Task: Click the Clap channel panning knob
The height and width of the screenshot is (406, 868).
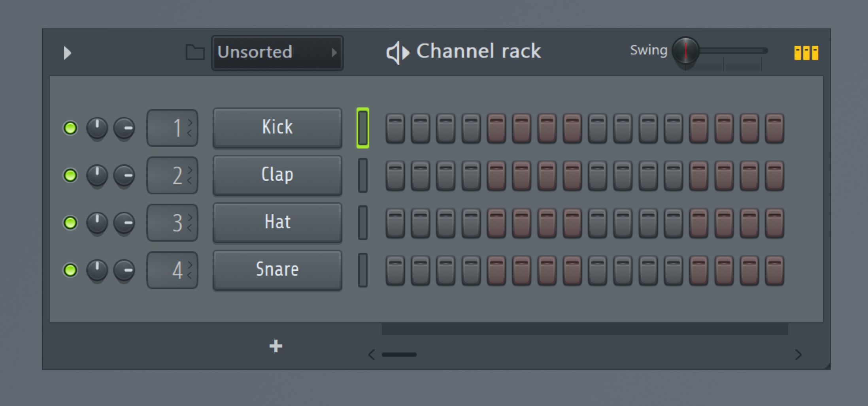Action: pos(97,175)
